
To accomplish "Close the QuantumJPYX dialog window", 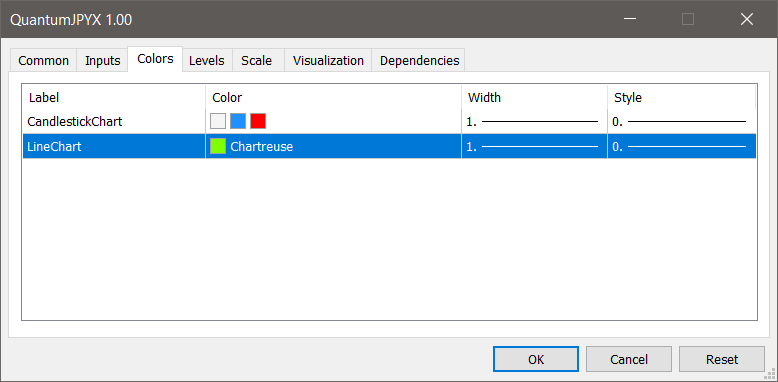I will click(747, 19).
